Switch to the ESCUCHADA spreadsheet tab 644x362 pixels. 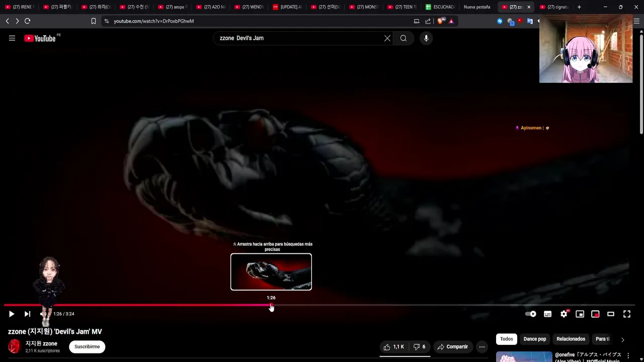click(x=440, y=7)
